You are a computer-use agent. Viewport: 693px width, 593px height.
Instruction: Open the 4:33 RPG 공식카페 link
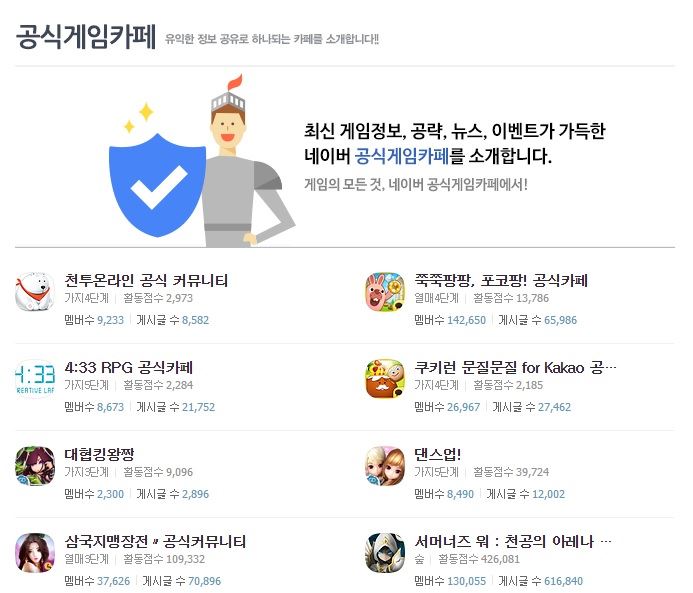[x=129, y=368]
